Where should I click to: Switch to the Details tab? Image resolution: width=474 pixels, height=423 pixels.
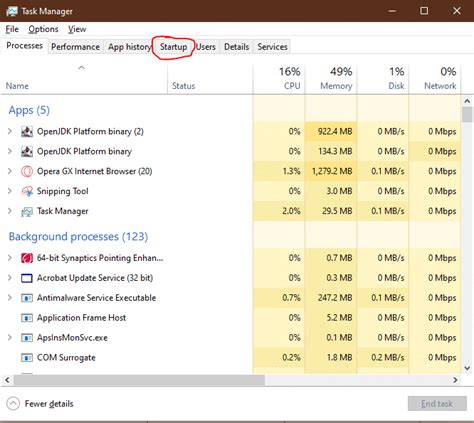tap(237, 47)
